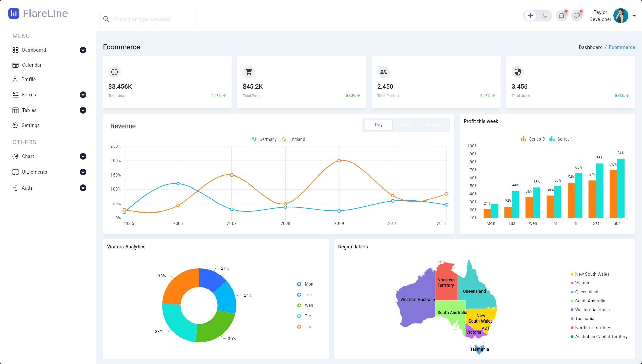
Task: Open notifications bell icon
Action: (x=561, y=16)
